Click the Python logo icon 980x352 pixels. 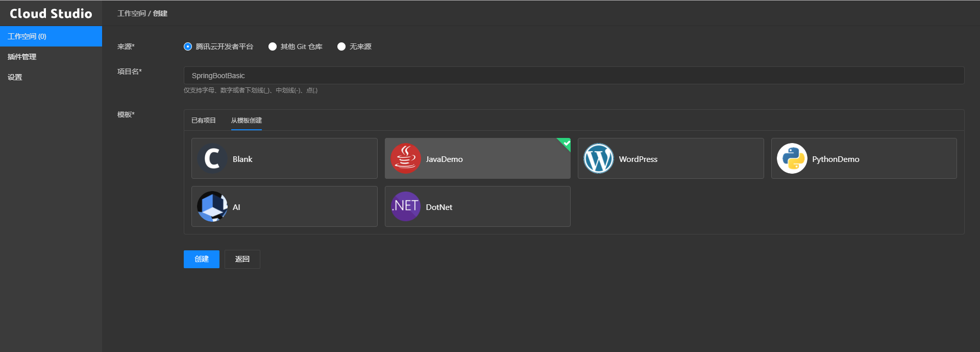point(792,158)
